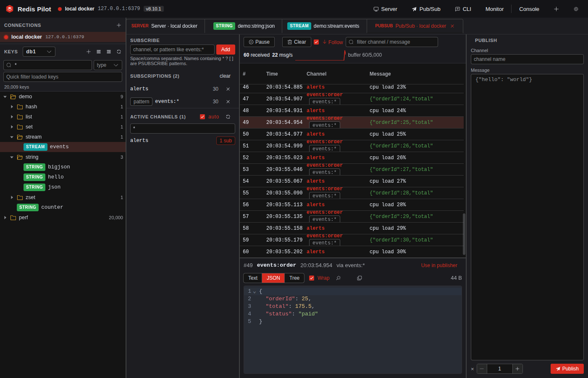
Task: Pause the message stream
Action: 259,42
